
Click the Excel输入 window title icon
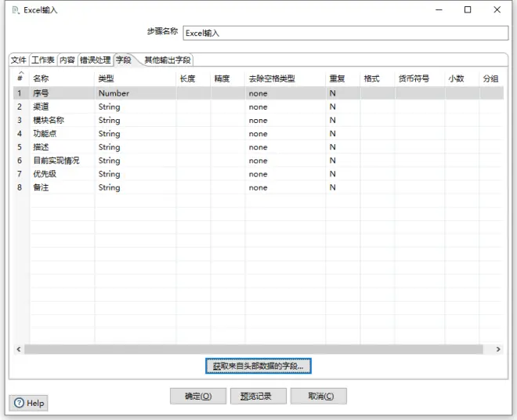tap(16, 10)
